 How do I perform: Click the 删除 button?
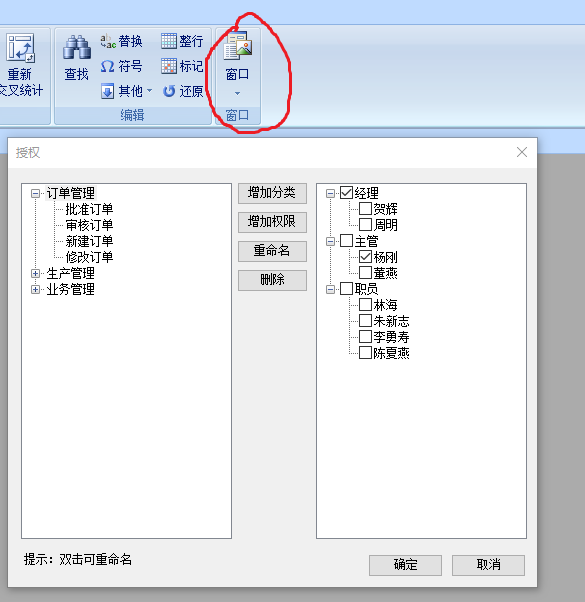(x=272, y=280)
